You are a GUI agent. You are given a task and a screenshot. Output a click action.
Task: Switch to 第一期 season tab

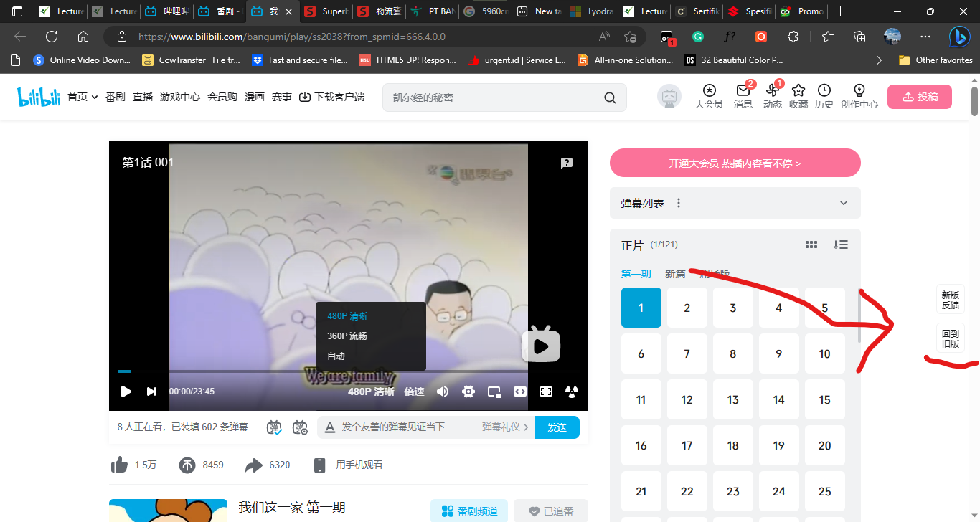pyautogui.click(x=636, y=274)
